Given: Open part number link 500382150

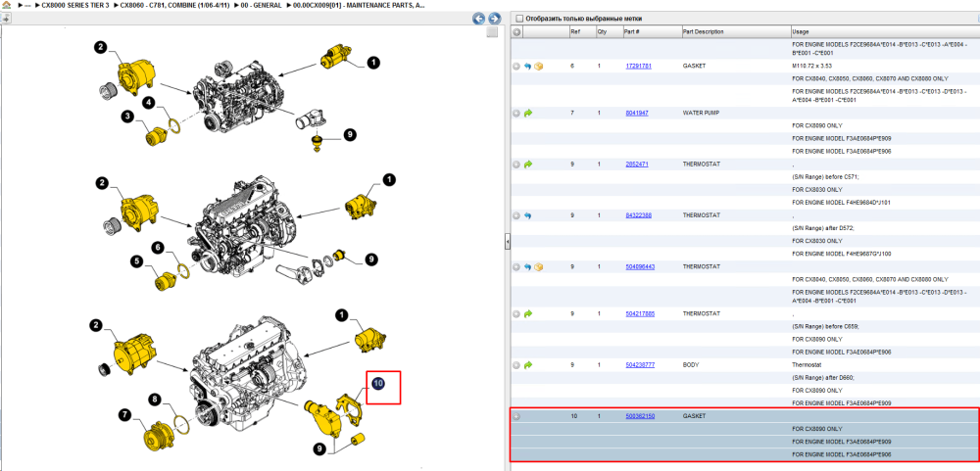Looking at the screenshot, I should pyautogui.click(x=640, y=416).
